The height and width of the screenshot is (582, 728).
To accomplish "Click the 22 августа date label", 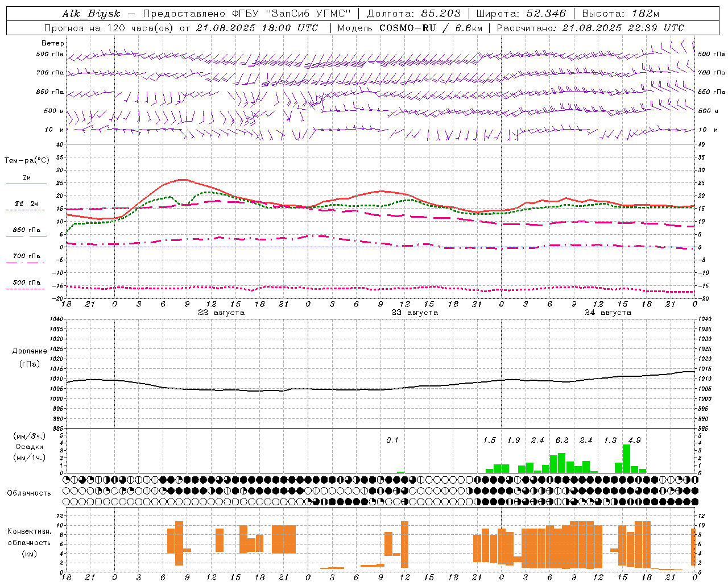I will pyautogui.click(x=221, y=313).
